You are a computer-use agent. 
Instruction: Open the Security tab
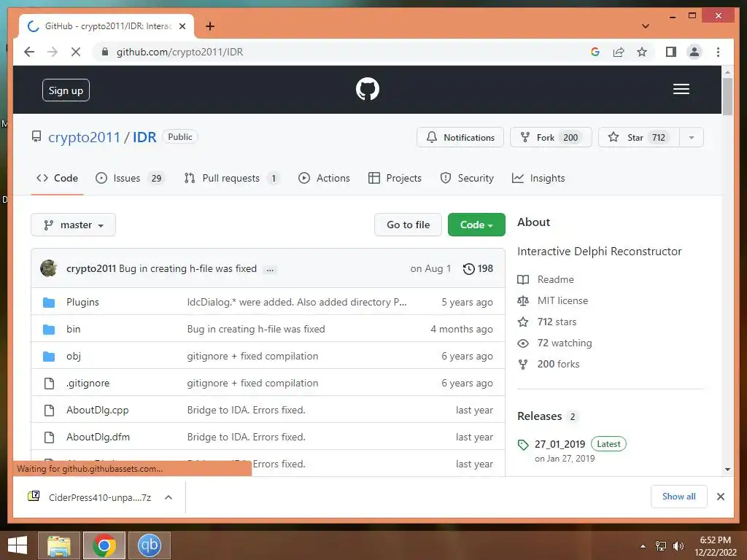[467, 178]
